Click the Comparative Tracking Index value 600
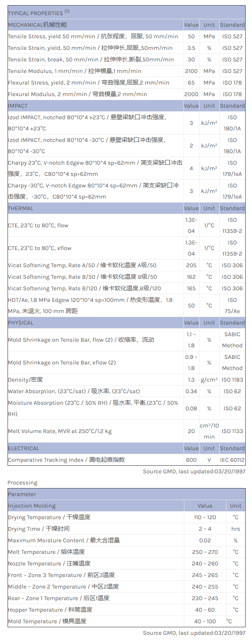Screen dimensions: 252x644 click(x=191, y=460)
